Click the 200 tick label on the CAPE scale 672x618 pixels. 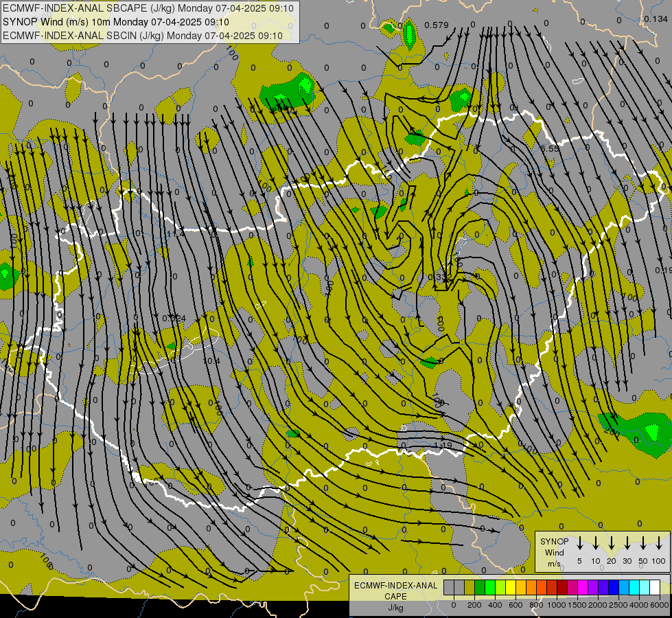(474, 605)
